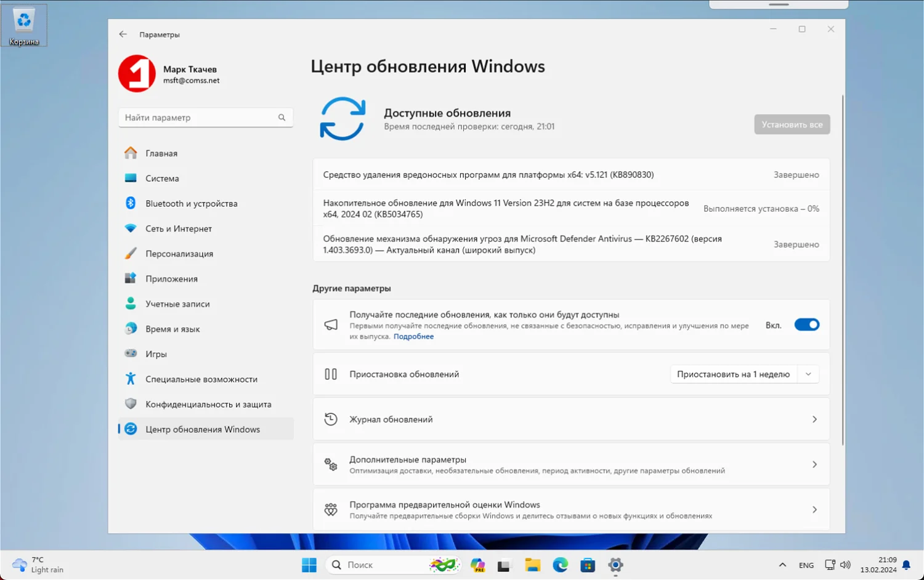
Task: Click the shield icon for Конфиденциальность
Action: click(131, 404)
